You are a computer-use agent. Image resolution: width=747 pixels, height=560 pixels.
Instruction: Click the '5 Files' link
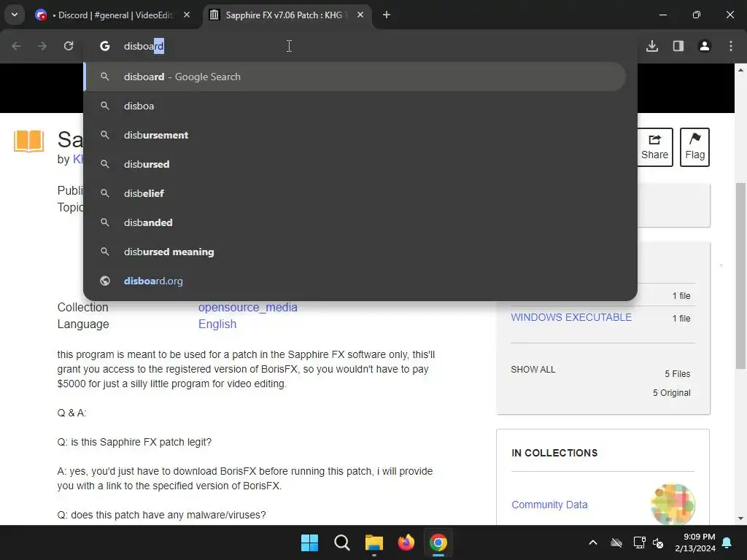(678, 374)
